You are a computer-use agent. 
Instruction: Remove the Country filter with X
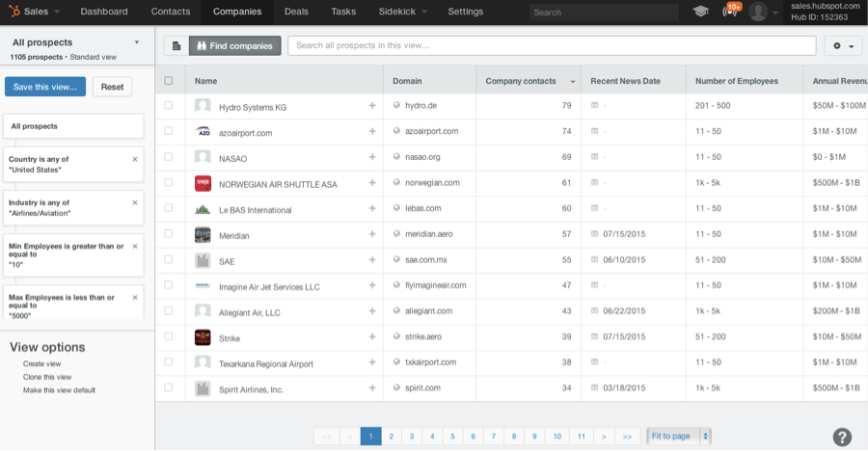[135, 159]
